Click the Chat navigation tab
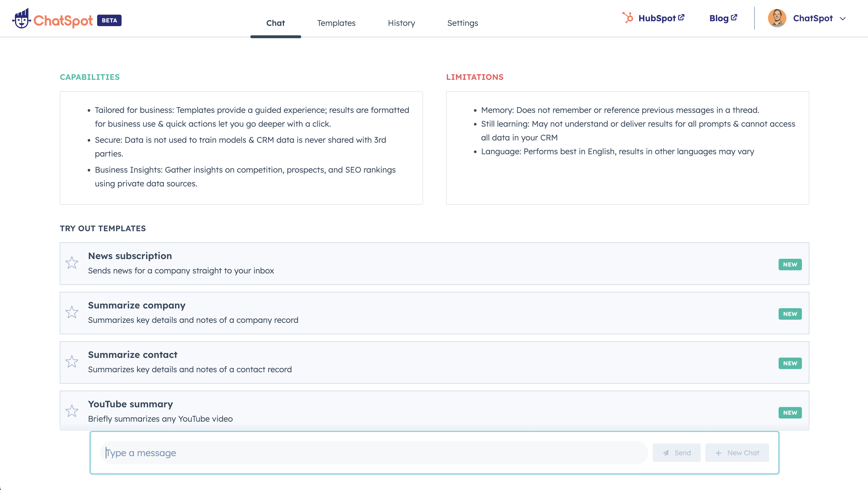 click(x=275, y=23)
